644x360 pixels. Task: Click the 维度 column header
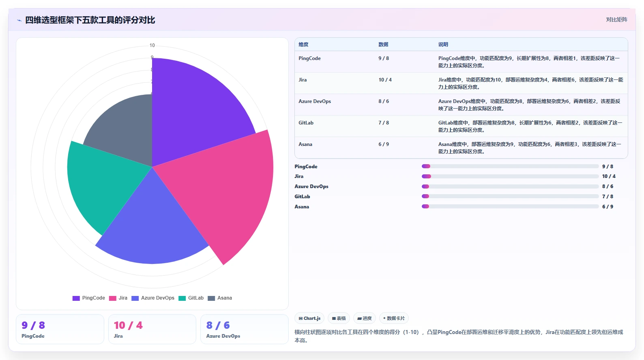[303, 45]
